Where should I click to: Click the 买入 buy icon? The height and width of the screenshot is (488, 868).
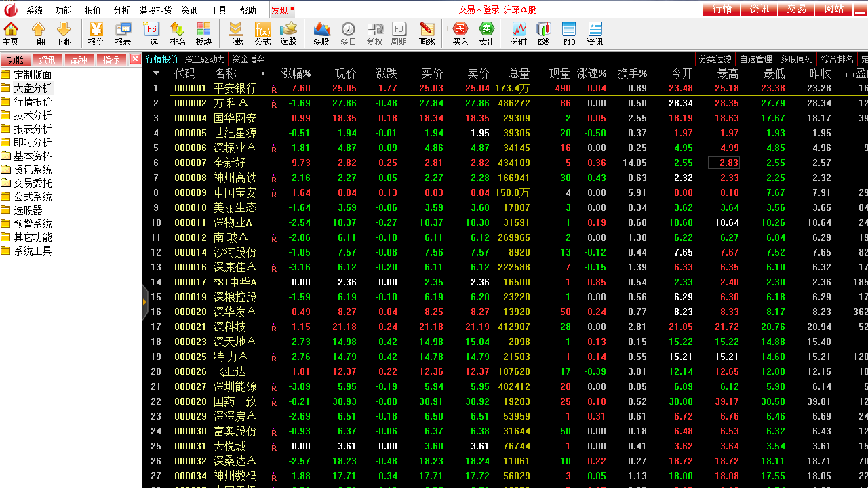[x=460, y=31]
